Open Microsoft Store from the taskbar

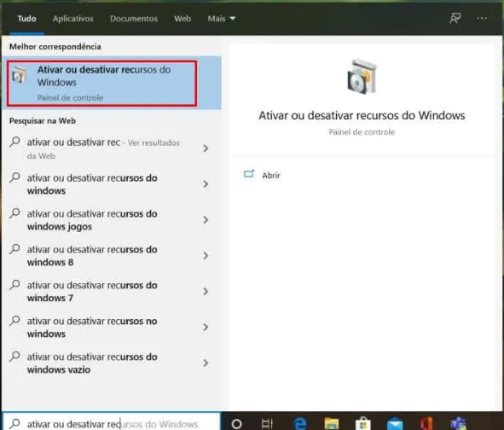point(363,423)
